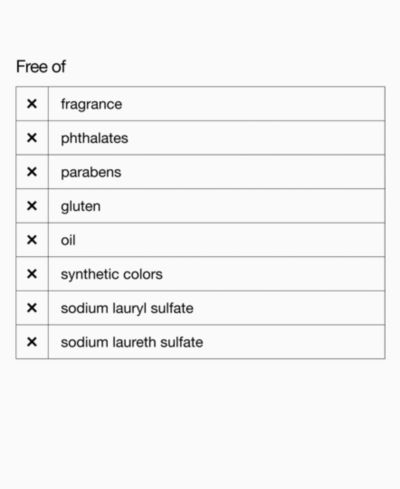Viewport: 400px width, 489px height.
Task: Click the X icon beside fragrance
Action: coord(32,104)
